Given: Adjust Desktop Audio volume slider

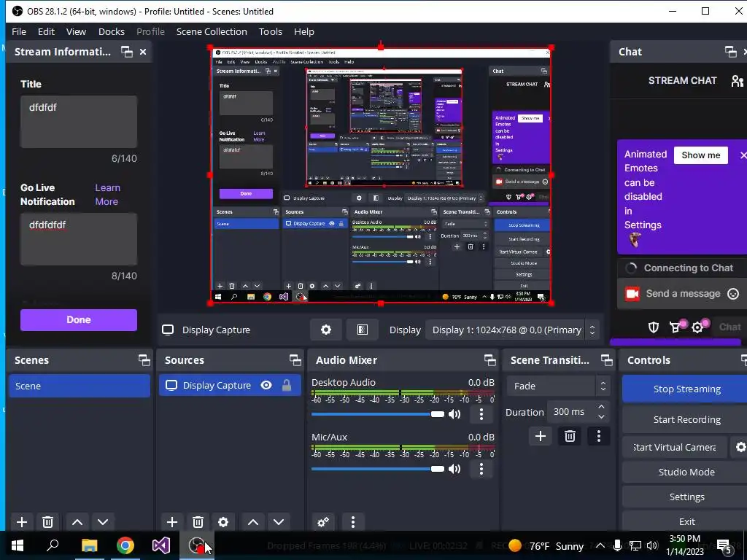Looking at the screenshot, I should tap(377, 414).
